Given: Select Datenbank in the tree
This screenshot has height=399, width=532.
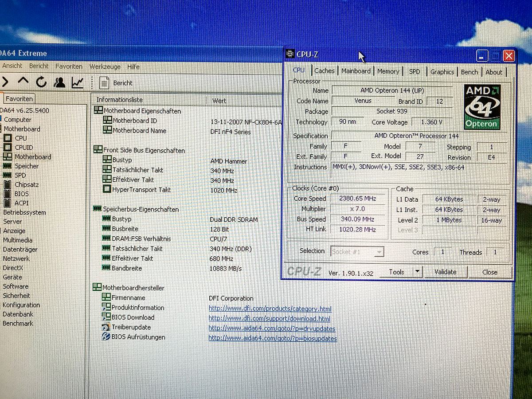Looking at the screenshot, I should 18,314.
